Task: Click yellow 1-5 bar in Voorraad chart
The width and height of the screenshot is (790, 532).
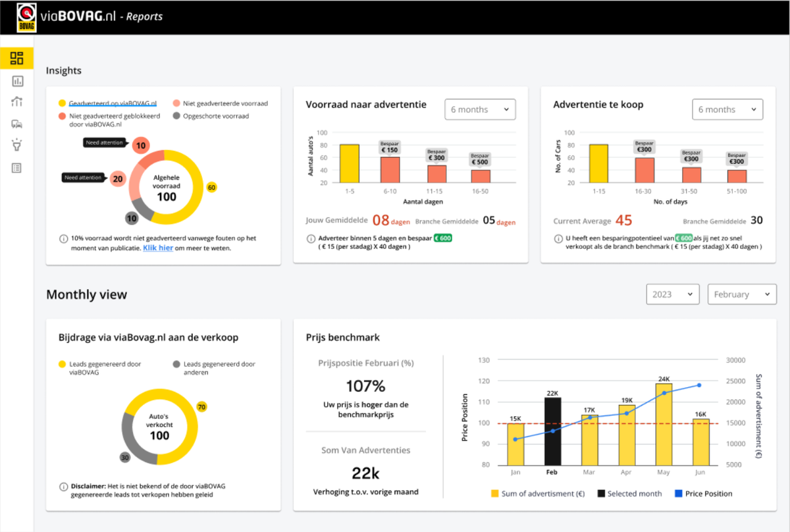Action: coord(349,163)
